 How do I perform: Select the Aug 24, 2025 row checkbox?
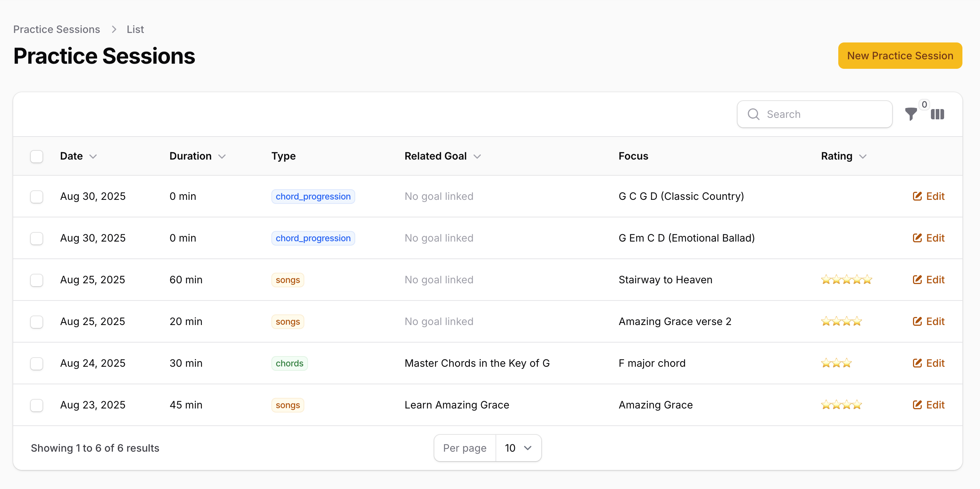pyautogui.click(x=37, y=363)
